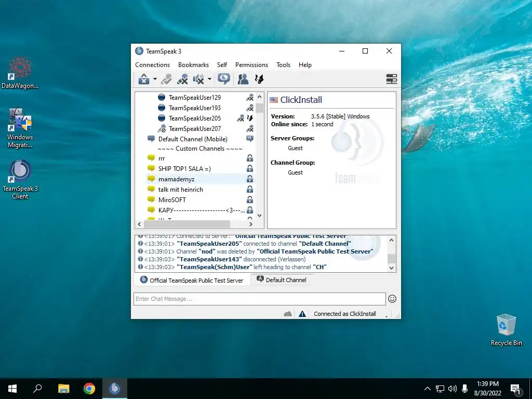Open File Explorer from the taskbar

click(x=63, y=389)
